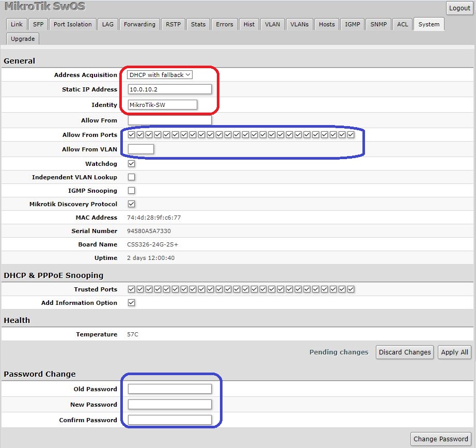The height and width of the screenshot is (448, 476).
Task: Focus the Identity text field
Action: [162, 105]
